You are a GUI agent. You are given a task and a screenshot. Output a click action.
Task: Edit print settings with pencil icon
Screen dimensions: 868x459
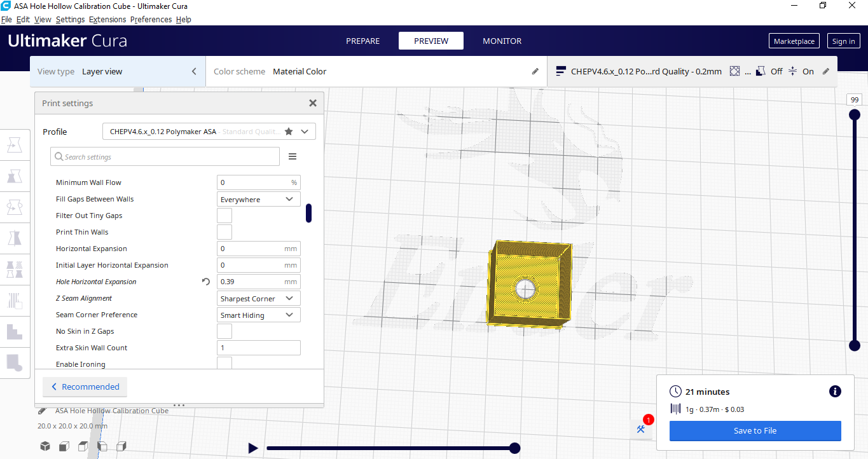(826, 72)
